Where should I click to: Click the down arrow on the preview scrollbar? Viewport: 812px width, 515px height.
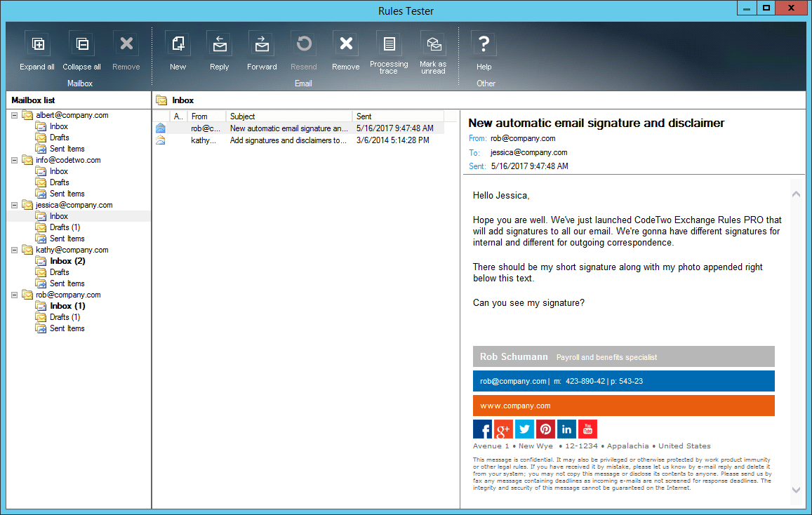pos(796,490)
